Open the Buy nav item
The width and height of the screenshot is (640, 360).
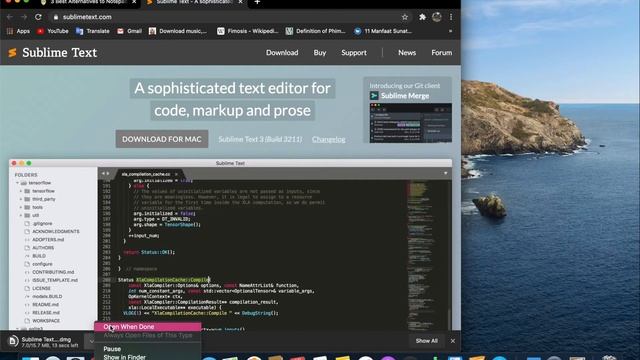[320, 53]
